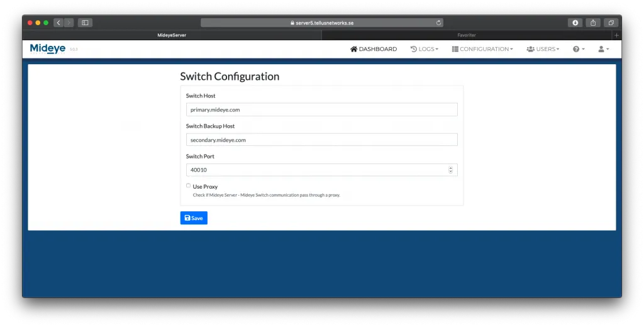Viewport: 644px width, 327px height.
Task: Click the Mideye logo
Action: pos(48,49)
